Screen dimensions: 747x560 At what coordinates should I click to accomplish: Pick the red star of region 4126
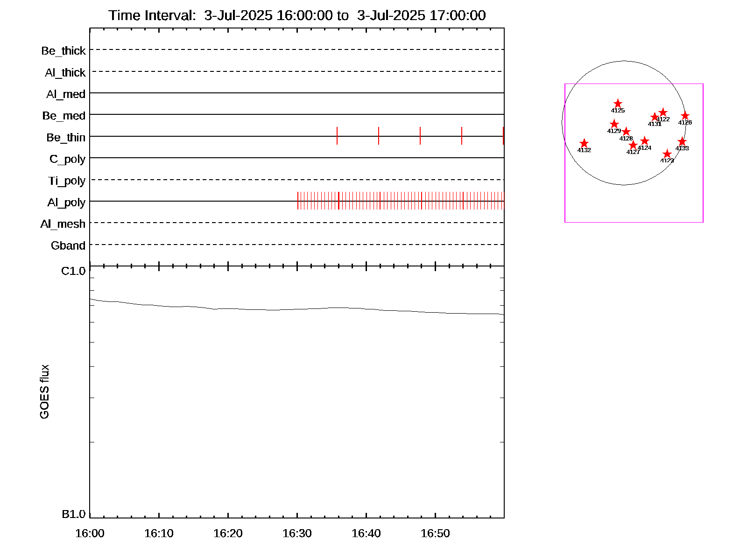[x=685, y=116]
